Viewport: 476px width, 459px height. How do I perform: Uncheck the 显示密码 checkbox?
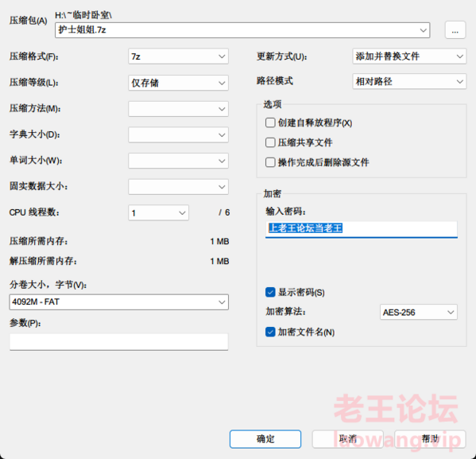click(x=270, y=292)
